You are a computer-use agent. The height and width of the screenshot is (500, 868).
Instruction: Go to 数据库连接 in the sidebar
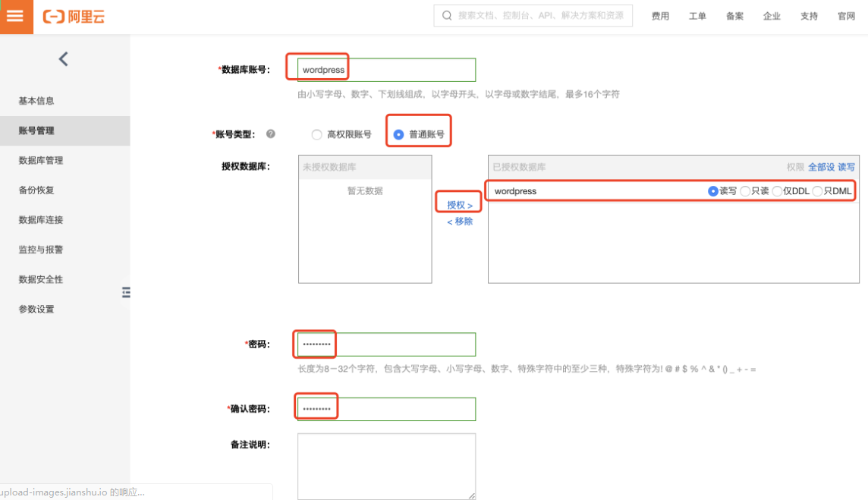click(39, 219)
